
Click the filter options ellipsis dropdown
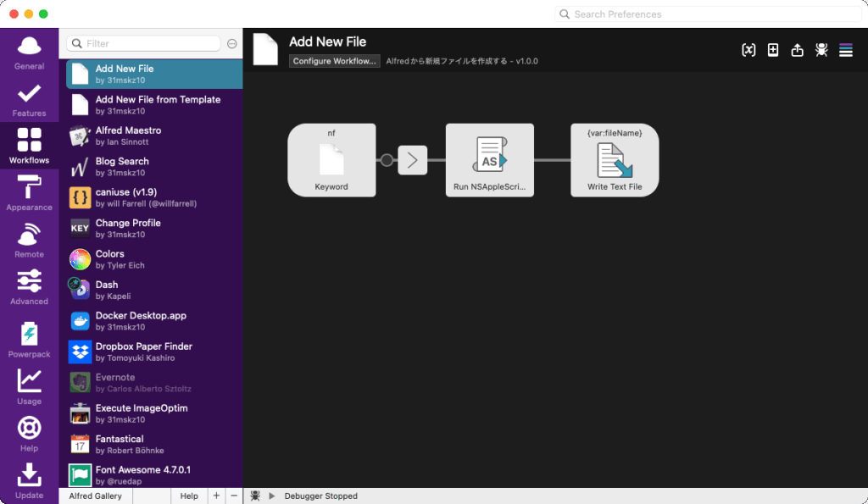(232, 43)
